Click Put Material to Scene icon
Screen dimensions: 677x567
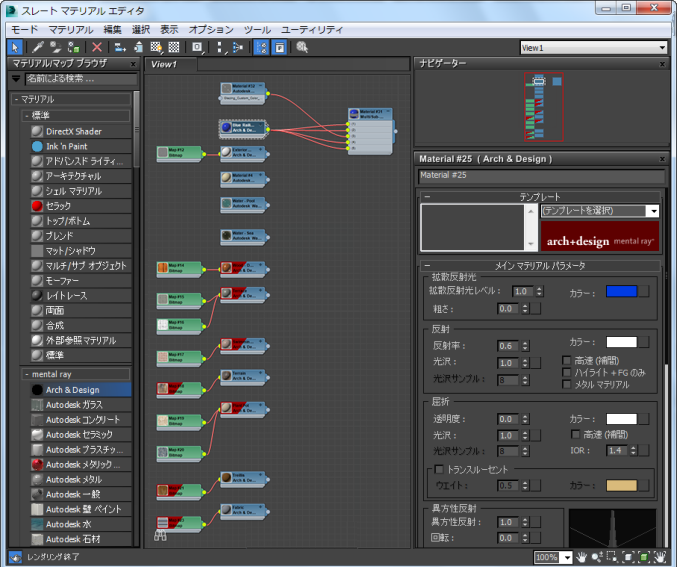55,48
